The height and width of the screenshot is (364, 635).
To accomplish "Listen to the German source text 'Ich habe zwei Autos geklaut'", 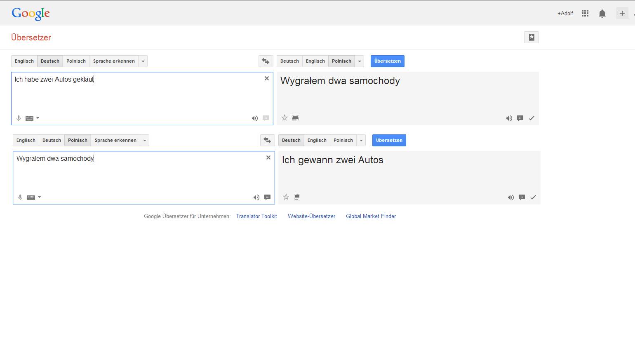I will pos(255,118).
